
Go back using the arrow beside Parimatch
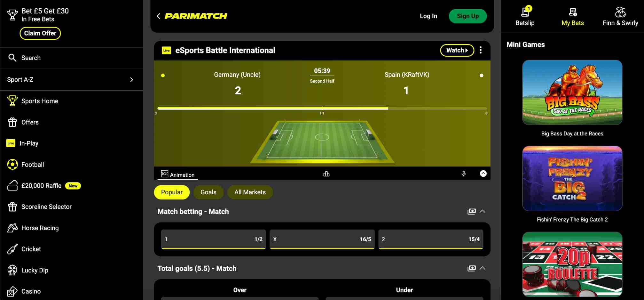click(158, 16)
